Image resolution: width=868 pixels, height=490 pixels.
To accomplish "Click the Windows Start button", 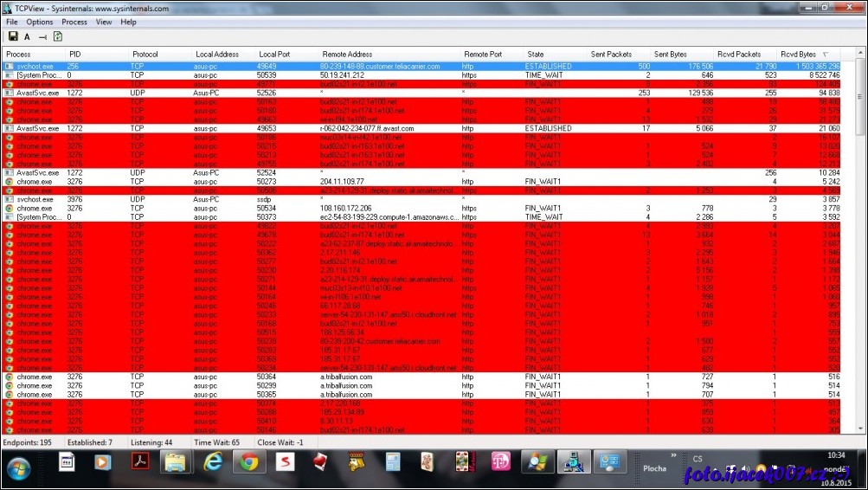I will click(18, 467).
